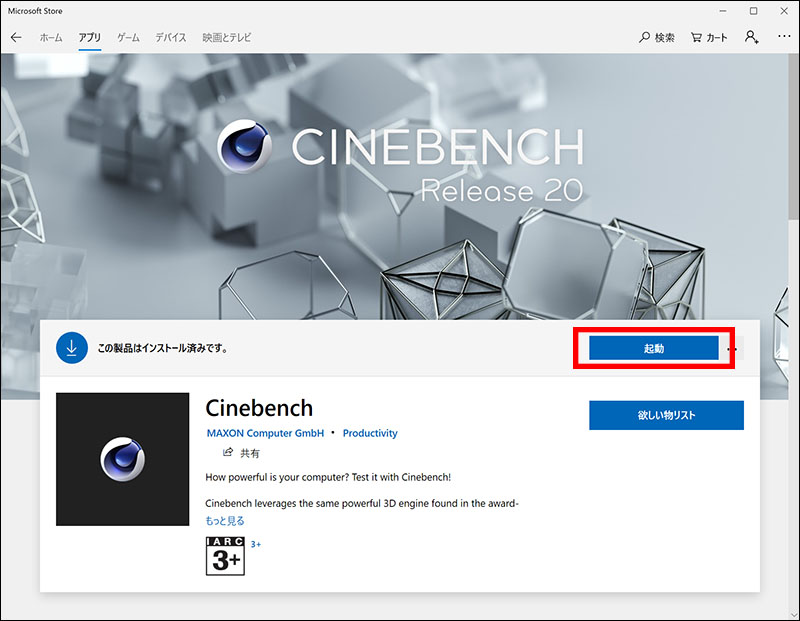Viewport: 800px width, 621px height.
Task: Go back with the arrow icon
Action: point(16,37)
